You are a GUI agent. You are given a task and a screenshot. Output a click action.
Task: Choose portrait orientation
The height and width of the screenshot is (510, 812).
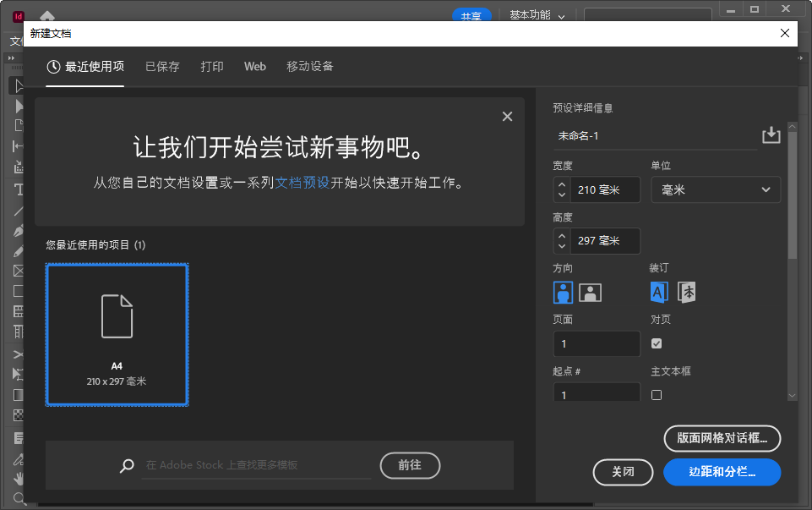(563, 293)
